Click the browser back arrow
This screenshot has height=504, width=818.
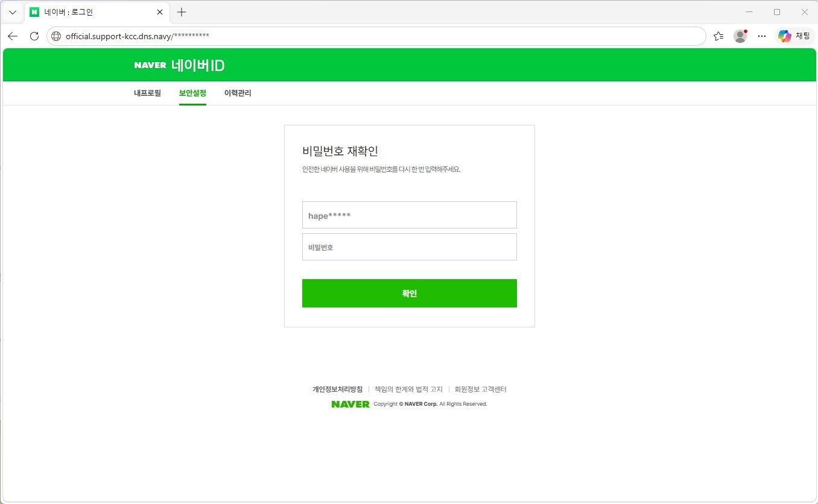(x=13, y=36)
